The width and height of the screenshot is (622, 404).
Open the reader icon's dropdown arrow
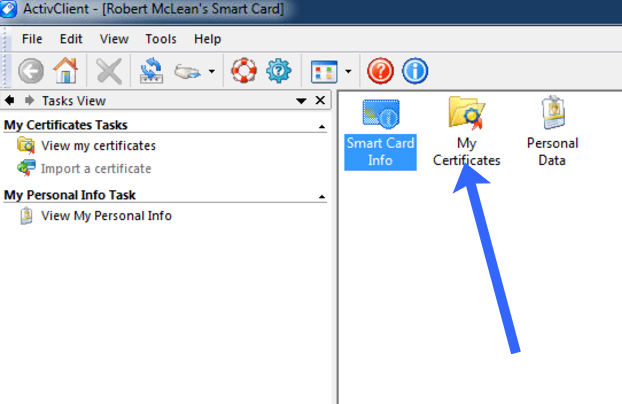point(212,71)
